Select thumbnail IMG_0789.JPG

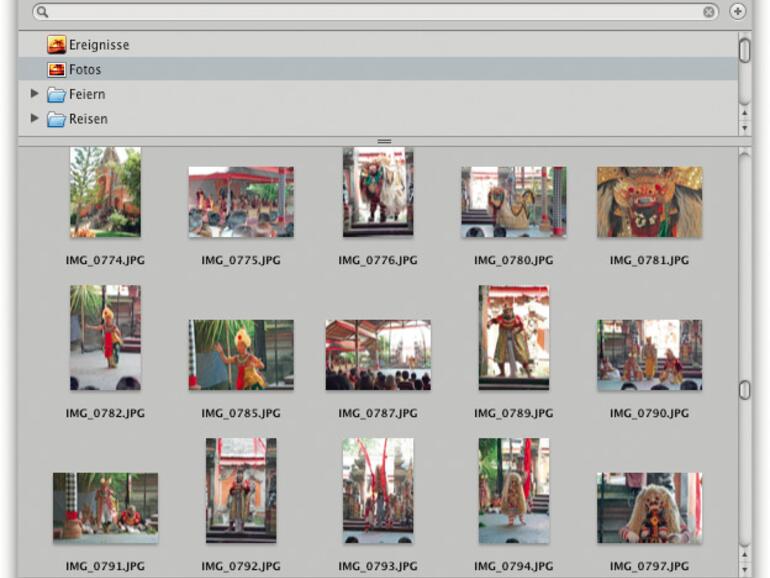[x=514, y=338]
